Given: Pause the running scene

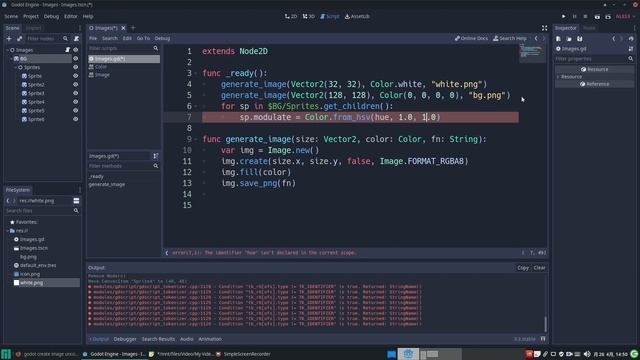Looking at the screenshot, I should (575, 16).
